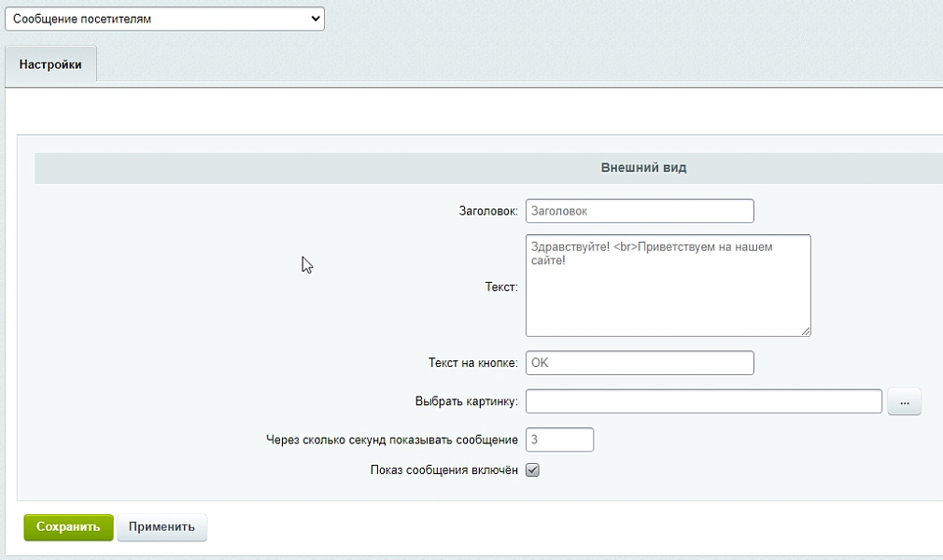The image size is (943, 560).
Task: Click 'Через сколько секунд показывать сообщение' label
Action: pos(392,441)
